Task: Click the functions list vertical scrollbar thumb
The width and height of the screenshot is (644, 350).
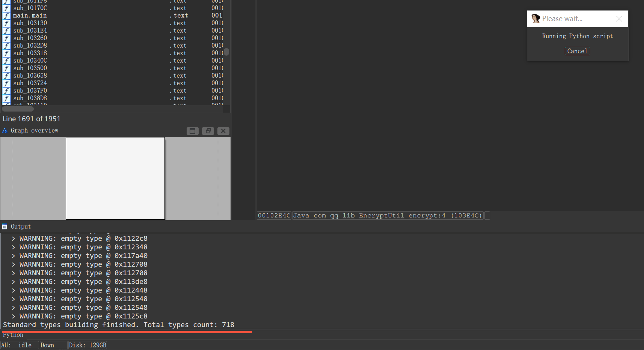Action: coord(226,52)
